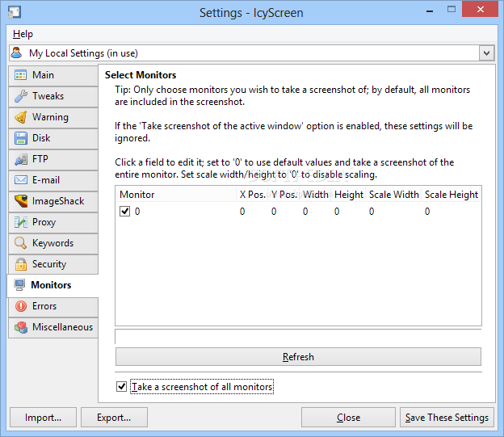The image size is (504, 437).
Task: Click Save These Settings
Action: [447, 418]
